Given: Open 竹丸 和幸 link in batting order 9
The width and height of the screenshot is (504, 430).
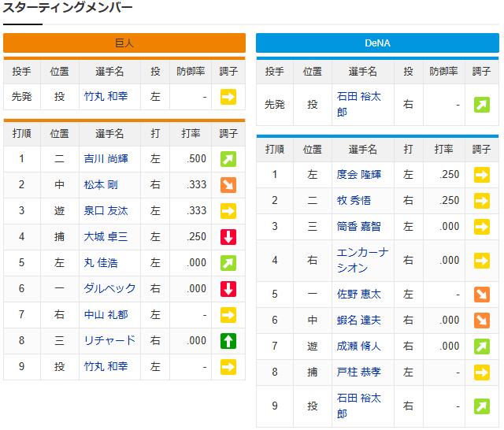Looking at the screenshot, I should (x=106, y=367).
